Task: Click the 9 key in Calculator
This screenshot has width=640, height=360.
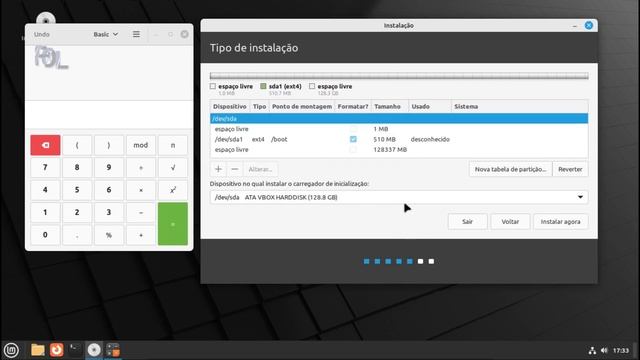Action: [x=109, y=167]
